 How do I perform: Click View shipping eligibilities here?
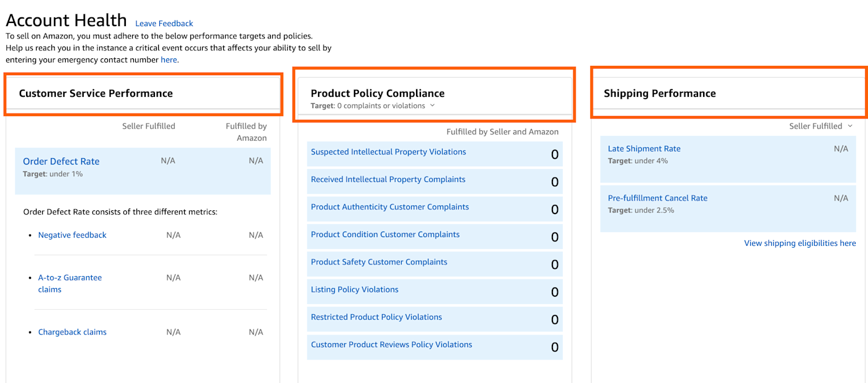point(800,243)
